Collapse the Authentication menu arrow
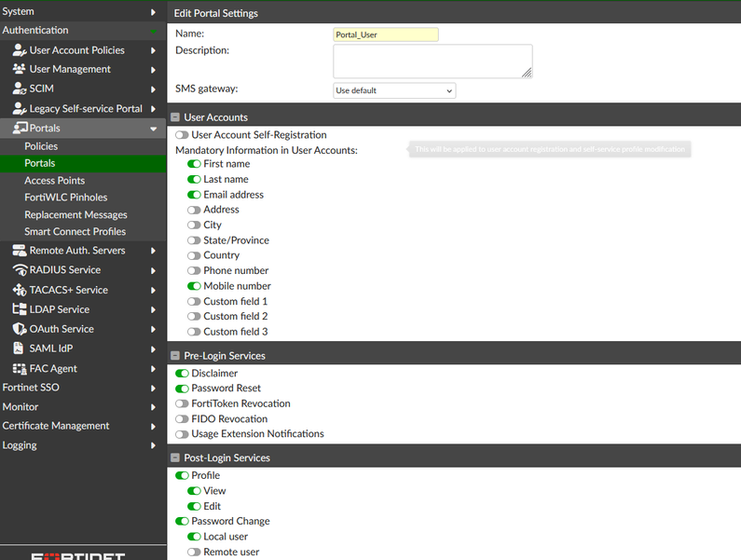This screenshot has width=741, height=560. (153, 31)
